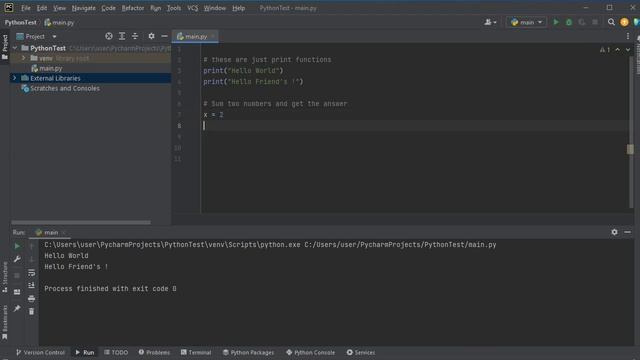
Task: Click the editor scrollbar warning marker
Action: [630, 149]
